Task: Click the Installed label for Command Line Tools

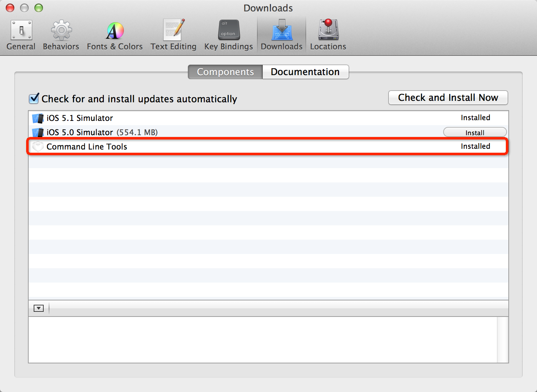Action: tap(475, 146)
